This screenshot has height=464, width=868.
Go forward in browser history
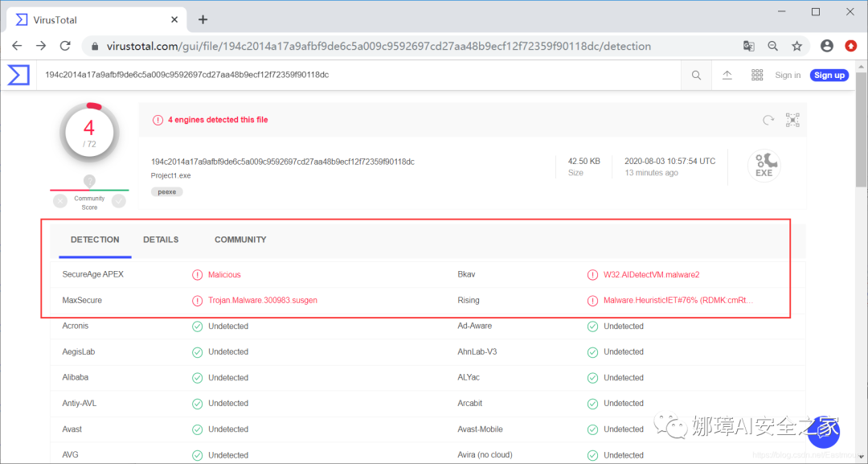click(x=41, y=46)
